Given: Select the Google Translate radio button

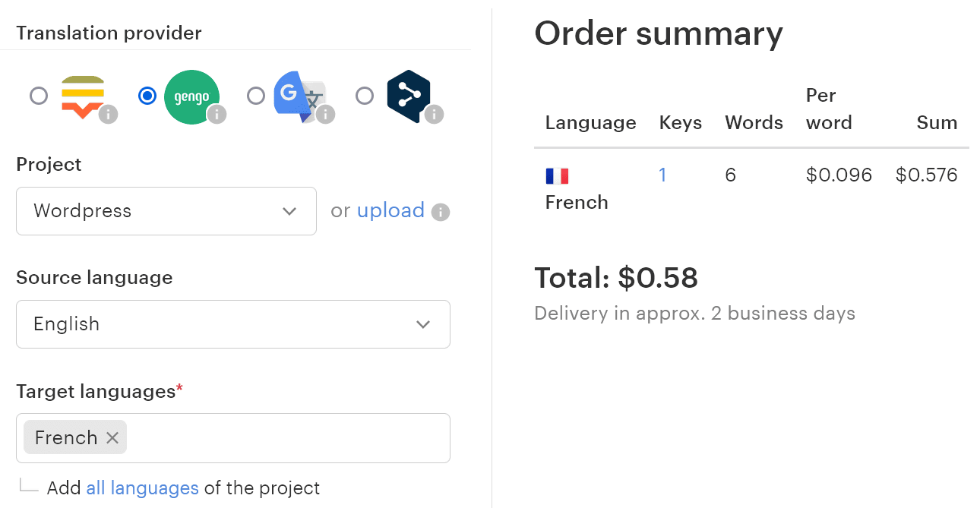Looking at the screenshot, I should (x=256, y=96).
